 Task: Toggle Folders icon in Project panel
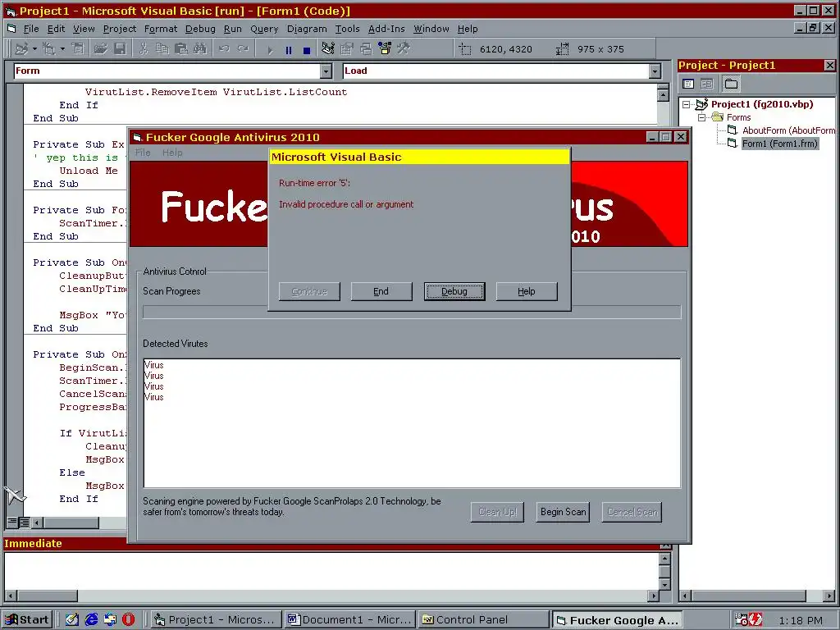pyautogui.click(x=731, y=84)
